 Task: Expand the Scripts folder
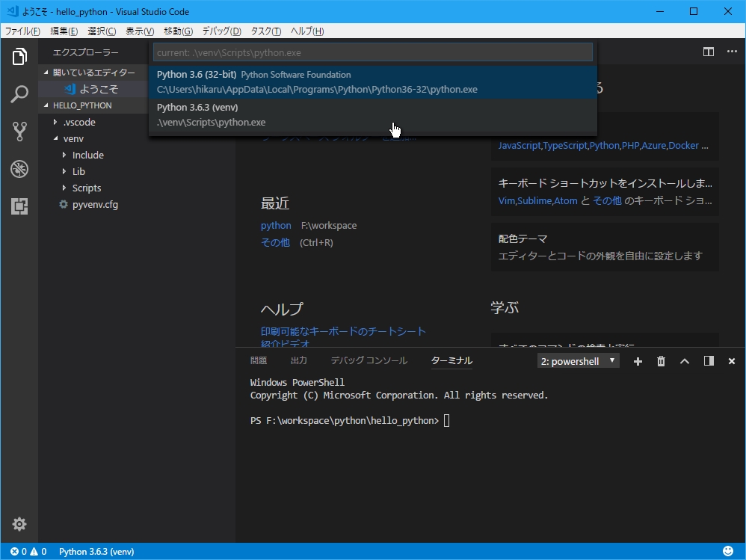[64, 188]
